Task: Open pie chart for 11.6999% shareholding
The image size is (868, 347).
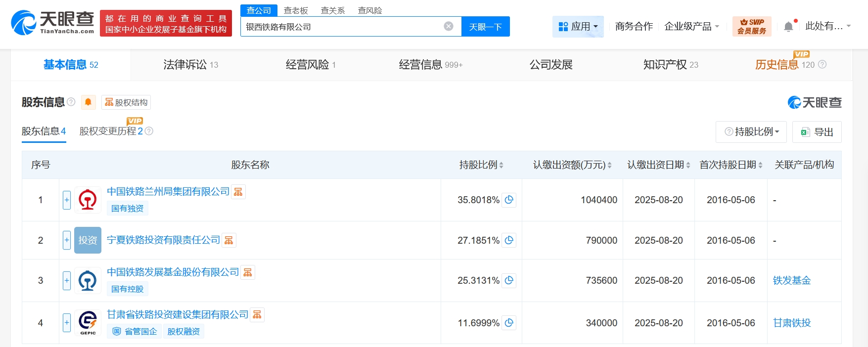Action: pos(509,323)
